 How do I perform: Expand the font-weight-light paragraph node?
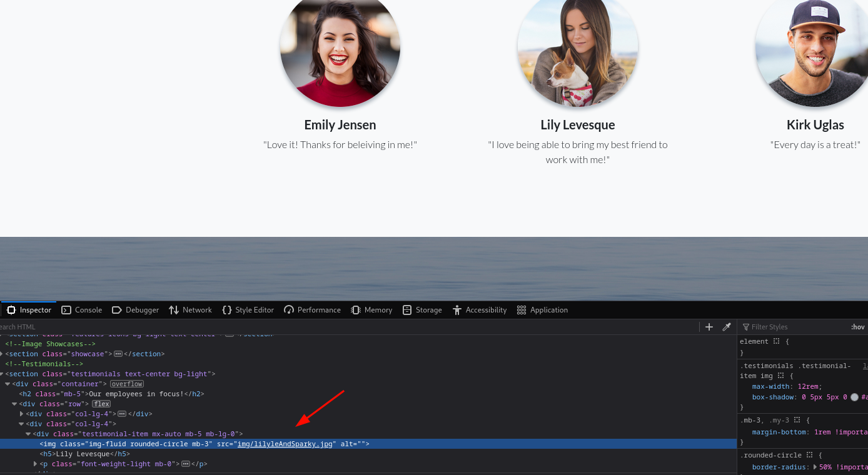pos(36,464)
